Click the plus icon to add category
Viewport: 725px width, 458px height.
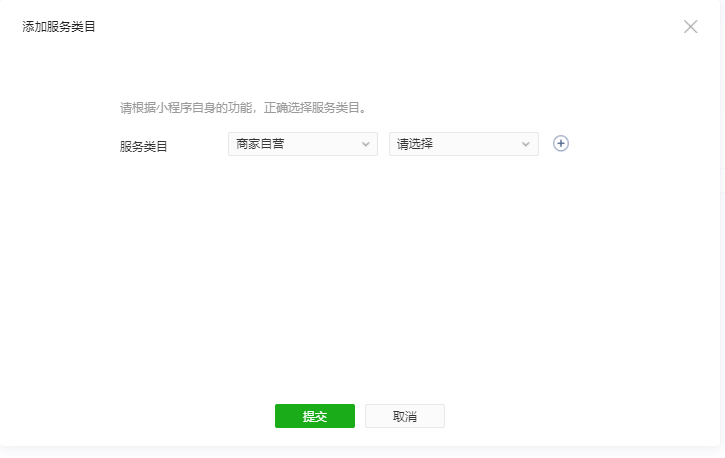pyautogui.click(x=560, y=144)
